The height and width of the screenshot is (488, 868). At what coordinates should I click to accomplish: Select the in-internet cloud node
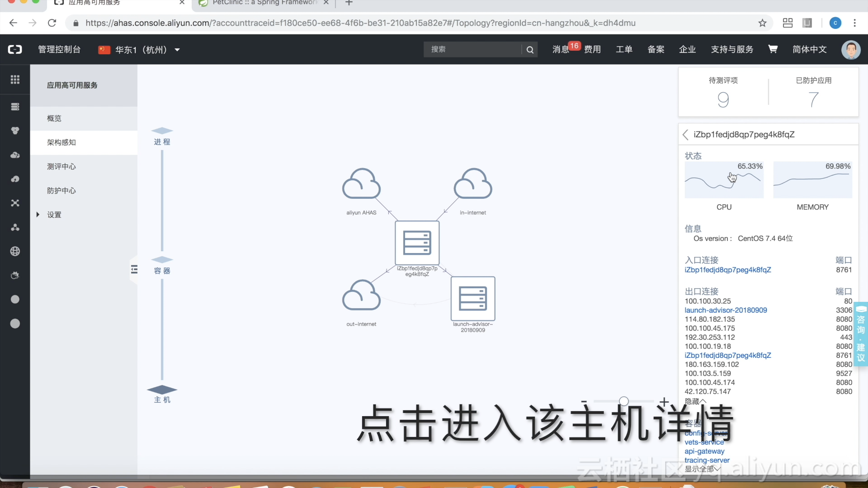click(x=472, y=184)
